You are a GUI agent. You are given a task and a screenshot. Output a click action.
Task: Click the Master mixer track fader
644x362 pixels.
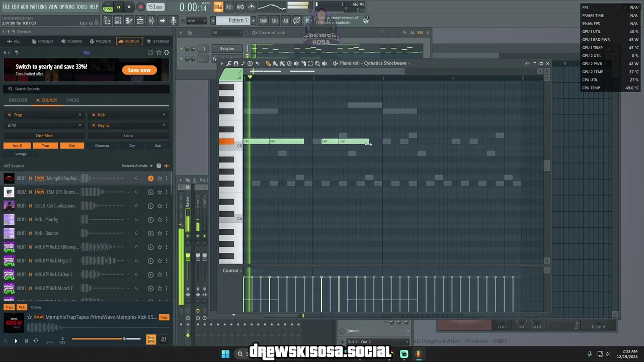(x=188, y=257)
